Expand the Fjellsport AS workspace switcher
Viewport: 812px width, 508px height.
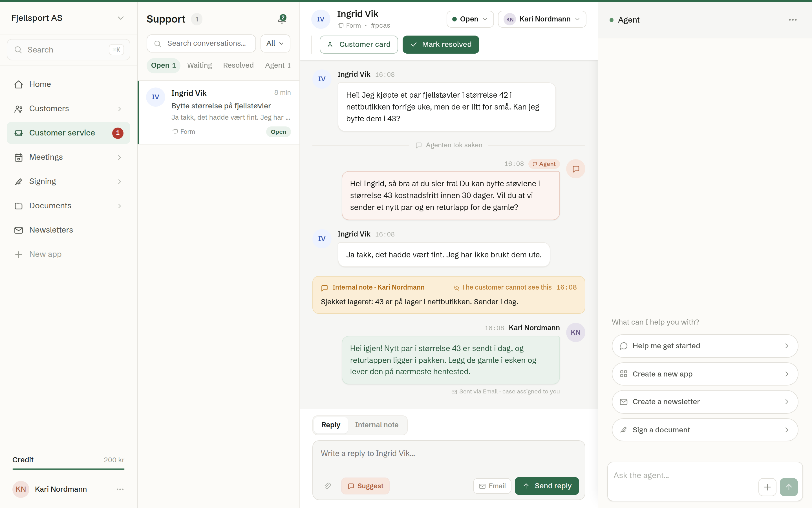point(69,18)
